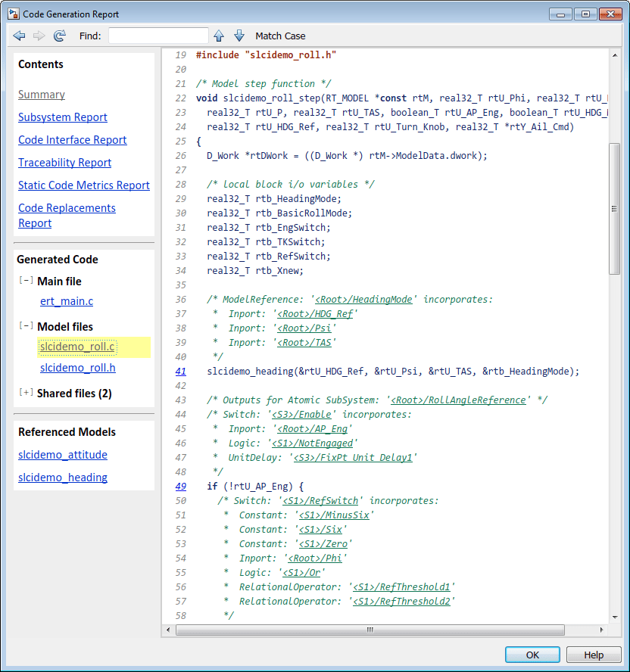Click the slcidemo_roll_step function declaration
Screen dimensions: 630x672
(401, 98)
